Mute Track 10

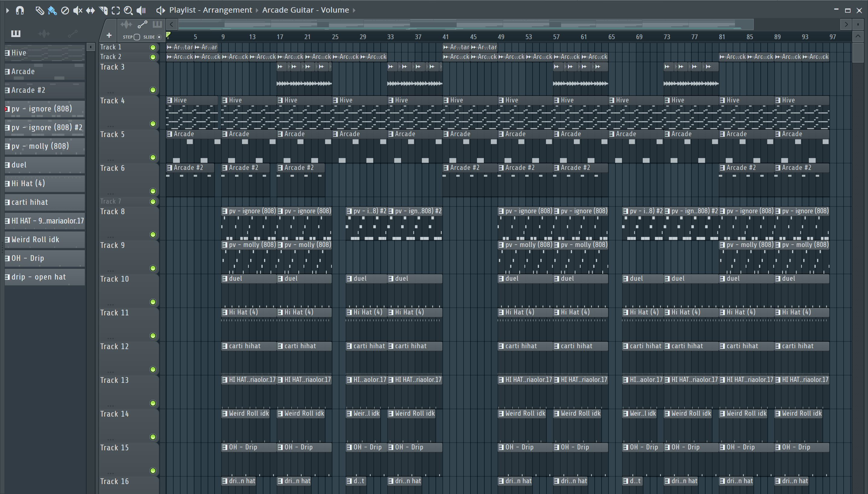pyautogui.click(x=153, y=302)
